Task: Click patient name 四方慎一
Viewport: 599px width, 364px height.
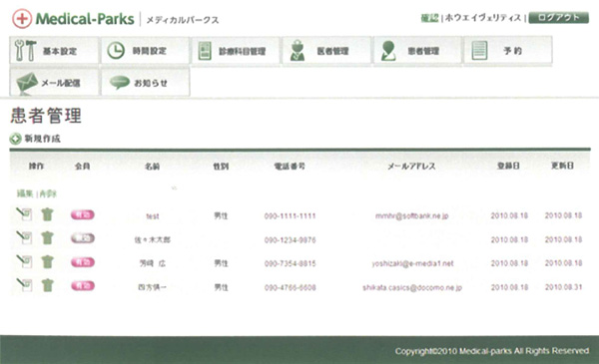Action: click(x=152, y=287)
